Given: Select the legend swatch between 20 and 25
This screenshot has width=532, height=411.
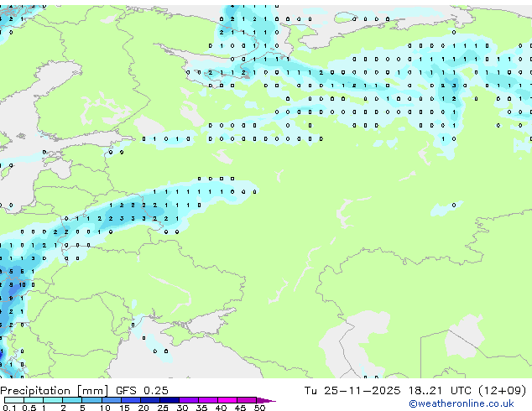Looking at the screenshot, I should (150, 400).
